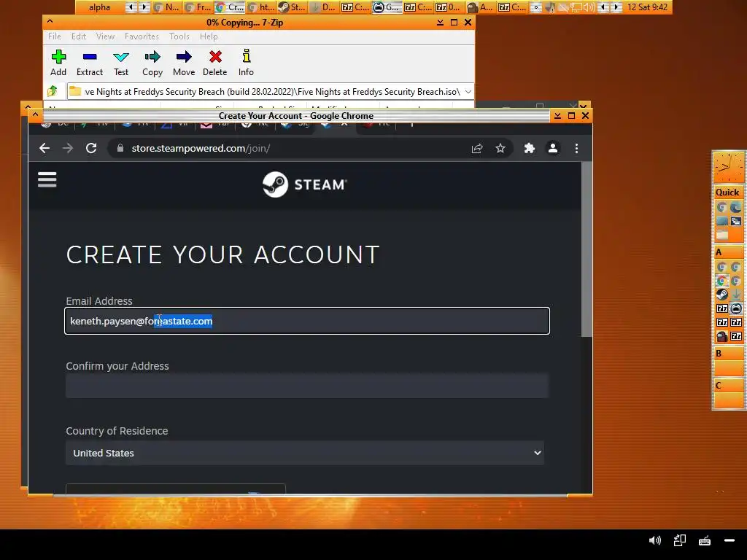Screen dimensions: 747x560
Task: Click the window switcher icon in the Quick panel
Action: [x=736, y=221]
